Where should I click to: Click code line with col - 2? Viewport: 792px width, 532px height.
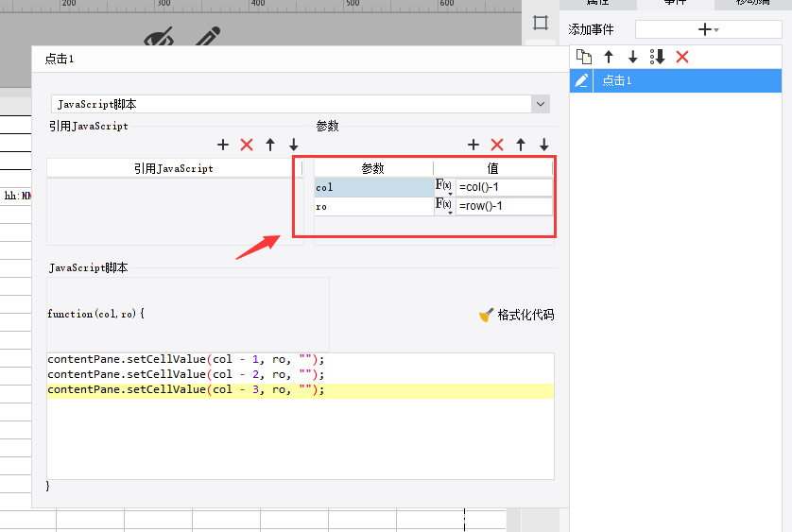tap(186, 374)
